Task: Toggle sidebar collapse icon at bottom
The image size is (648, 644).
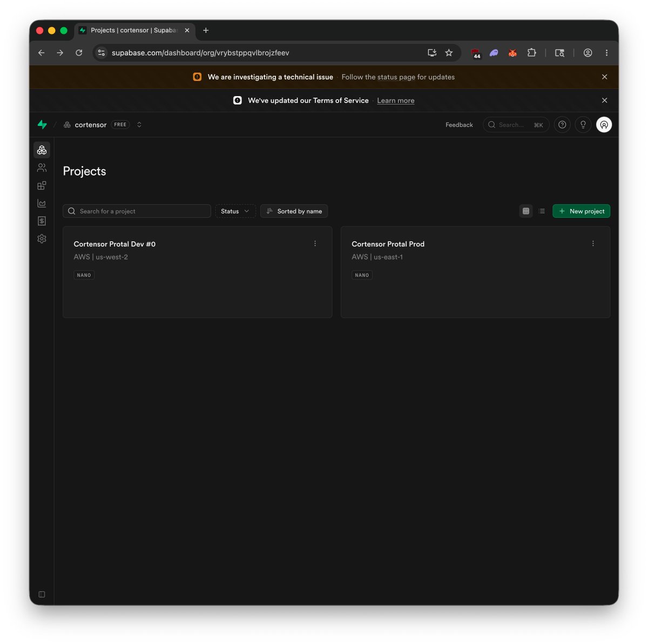Action: tap(42, 594)
